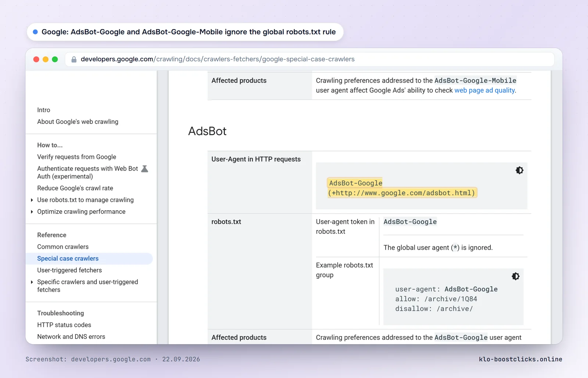Open Reduce Google's crawl rate
The image size is (588, 378).
point(75,188)
